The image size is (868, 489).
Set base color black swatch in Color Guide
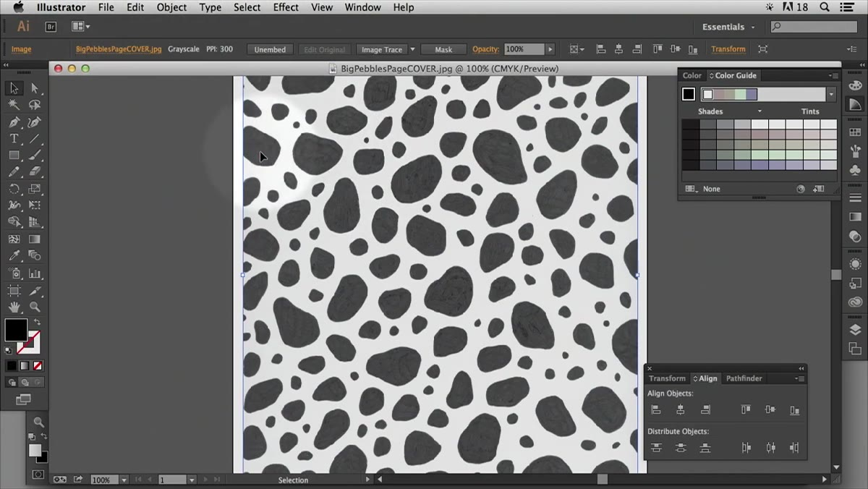tap(689, 94)
